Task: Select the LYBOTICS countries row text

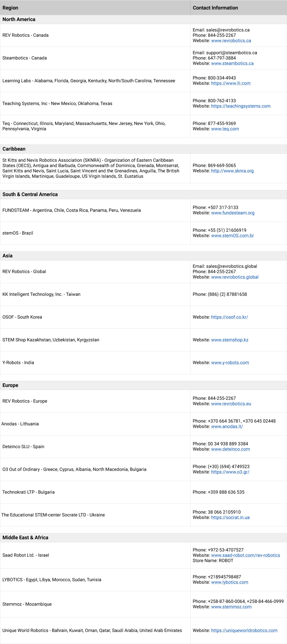Action: (x=52, y=580)
